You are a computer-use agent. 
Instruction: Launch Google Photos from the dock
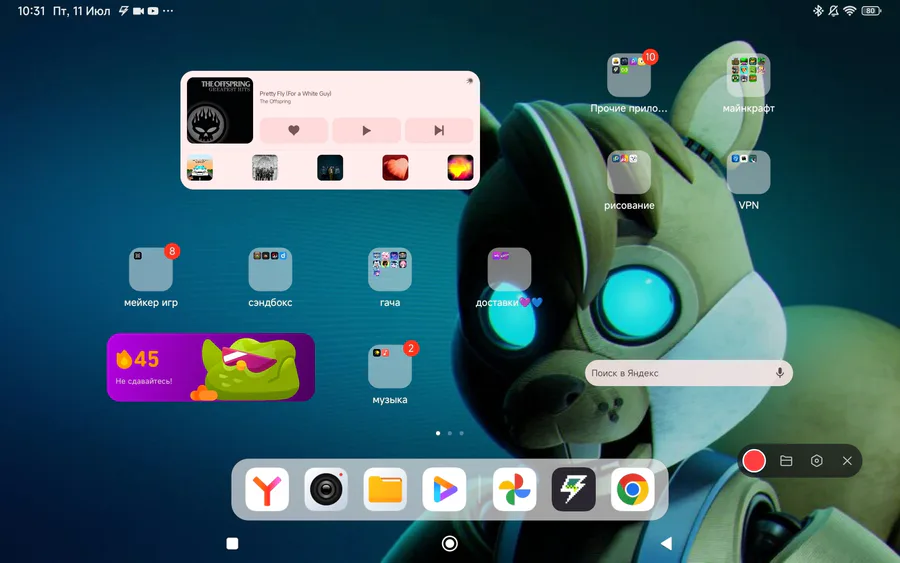[x=514, y=490]
